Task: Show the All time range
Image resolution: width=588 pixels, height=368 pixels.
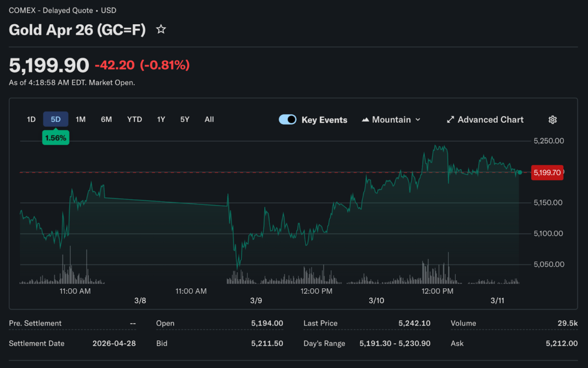Action: pos(209,119)
